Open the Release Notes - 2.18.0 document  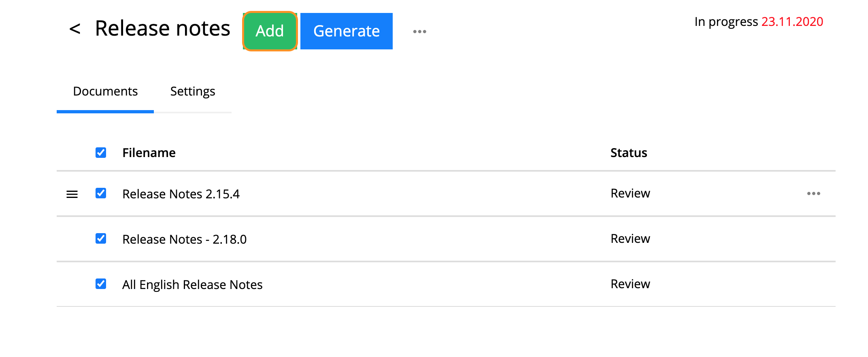[x=185, y=239]
